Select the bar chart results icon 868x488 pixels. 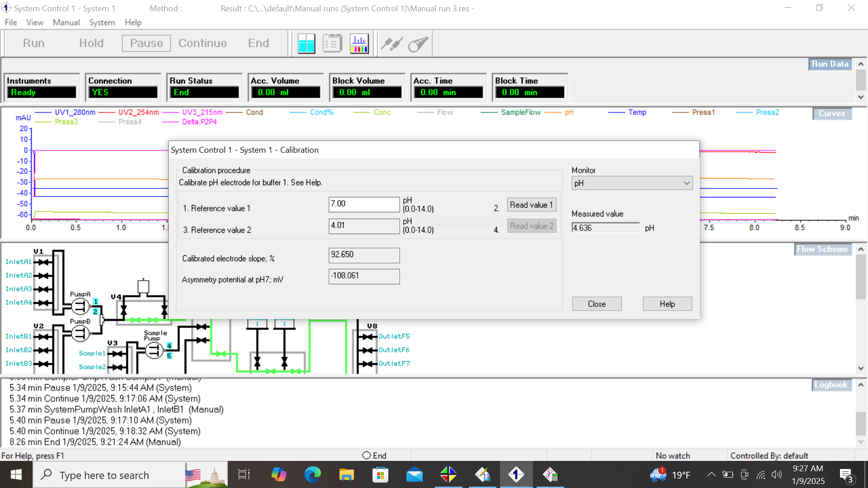[359, 43]
